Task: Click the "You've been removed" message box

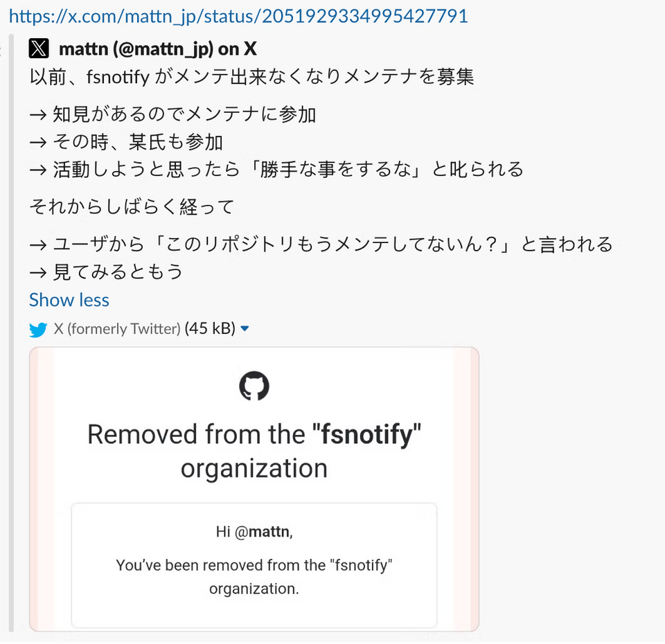Action: click(x=254, y=566)
